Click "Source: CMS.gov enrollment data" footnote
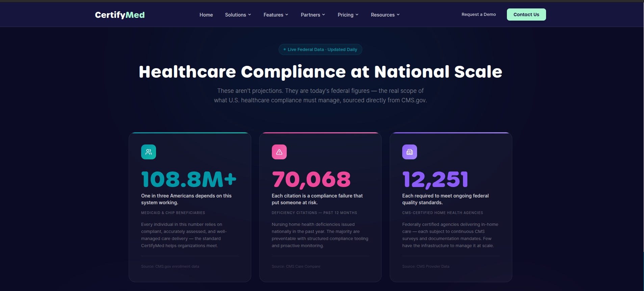This screenshot has width=644, height=291. point(170,266)
